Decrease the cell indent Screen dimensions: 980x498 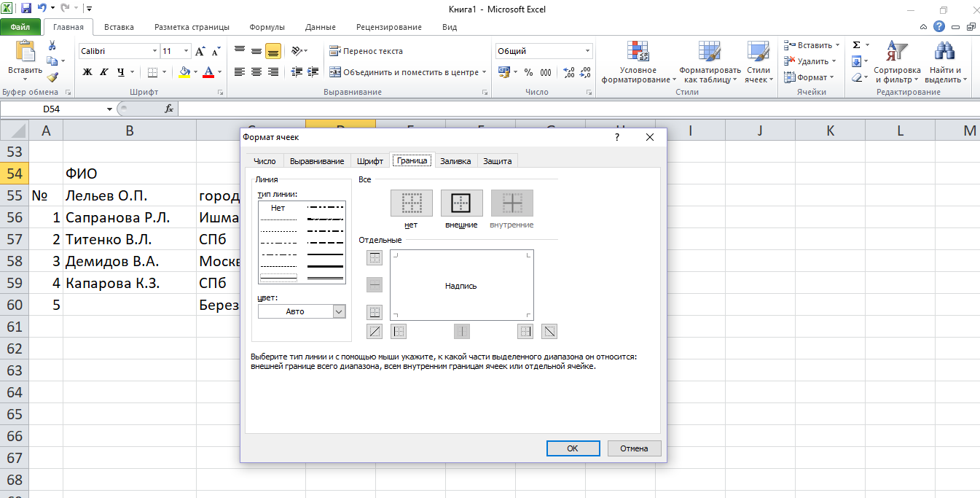pyautogui.click(x=297, y=71)
